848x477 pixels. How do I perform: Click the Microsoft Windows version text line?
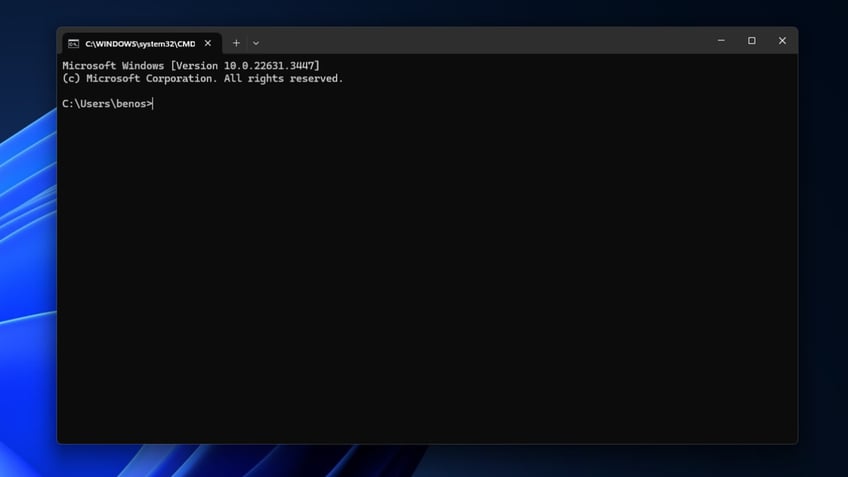[x=191, y=65]
